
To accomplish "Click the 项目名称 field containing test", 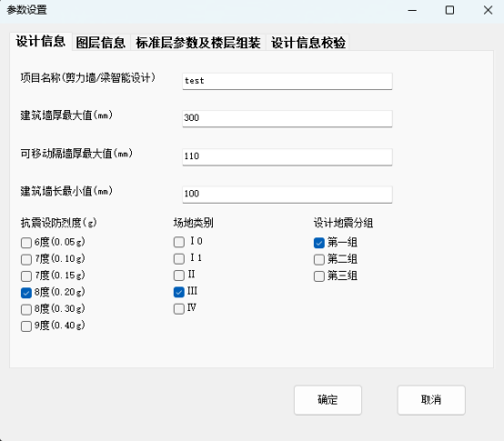I will pyautogui.click(x=287, y=81).
